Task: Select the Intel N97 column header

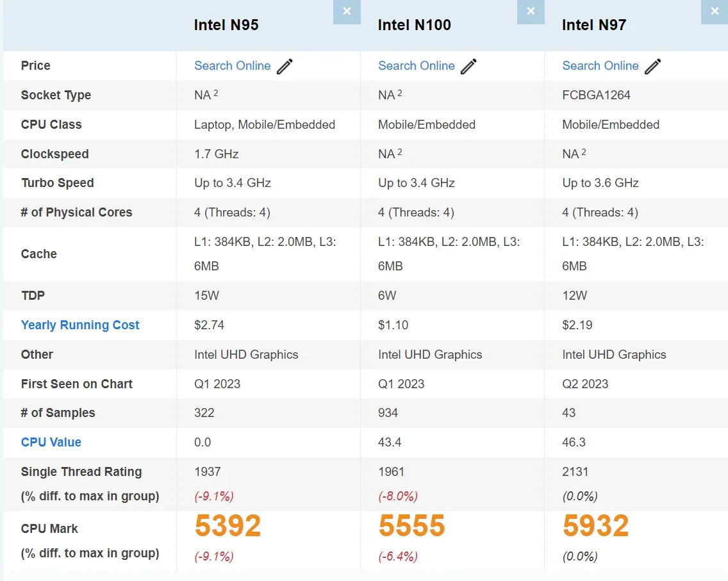Action: pyautogui.click(x=594, y=25)
